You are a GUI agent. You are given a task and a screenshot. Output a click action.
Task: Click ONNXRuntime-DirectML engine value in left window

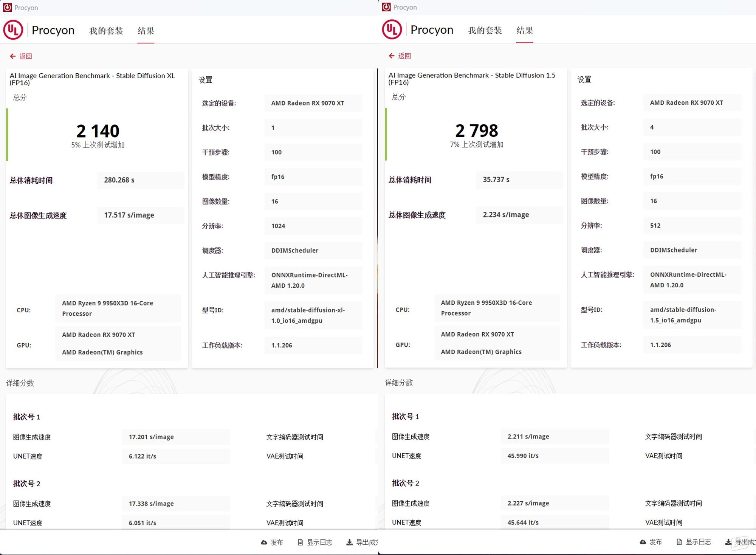tap(313, 281)
